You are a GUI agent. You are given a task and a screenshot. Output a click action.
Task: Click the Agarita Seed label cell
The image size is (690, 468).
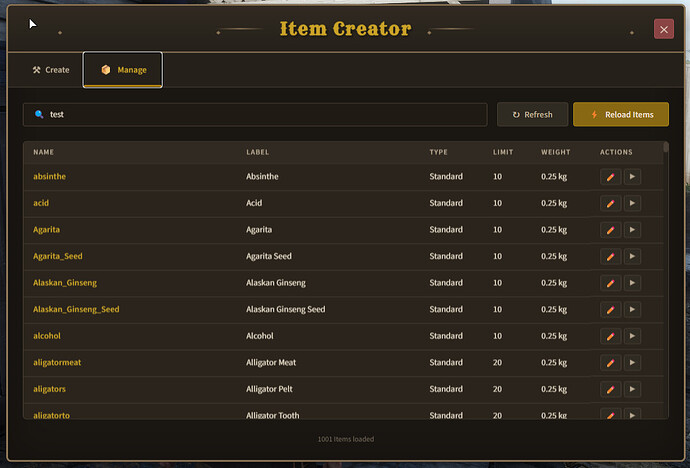tap(269, 256)
